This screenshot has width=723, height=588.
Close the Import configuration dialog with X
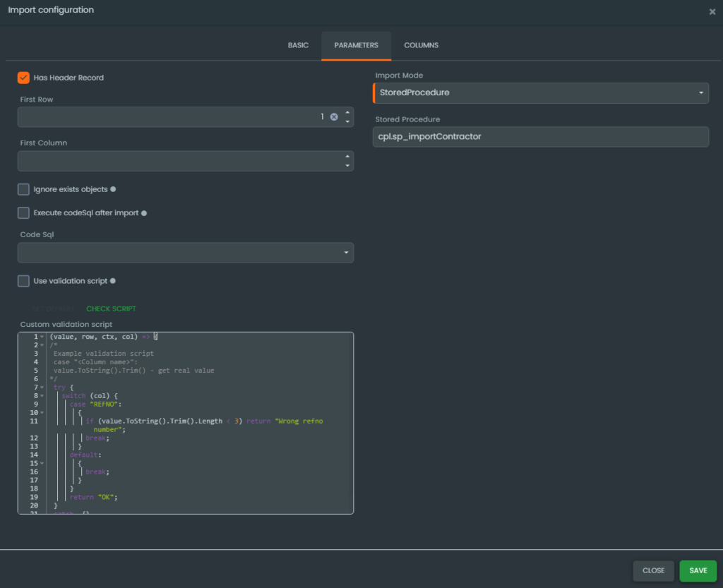pyautogui.click(x=712, y=11)
